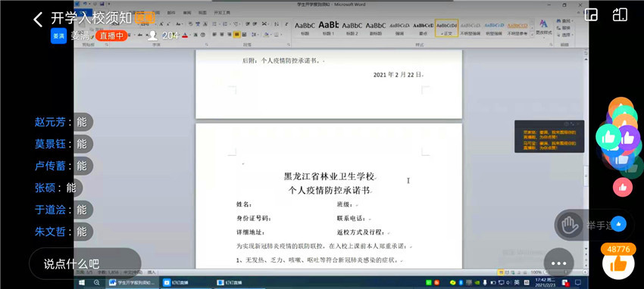Screen dimensions: 644x289
Task: Toggle the highlighted center alignment button
Action: click(236, 35)
